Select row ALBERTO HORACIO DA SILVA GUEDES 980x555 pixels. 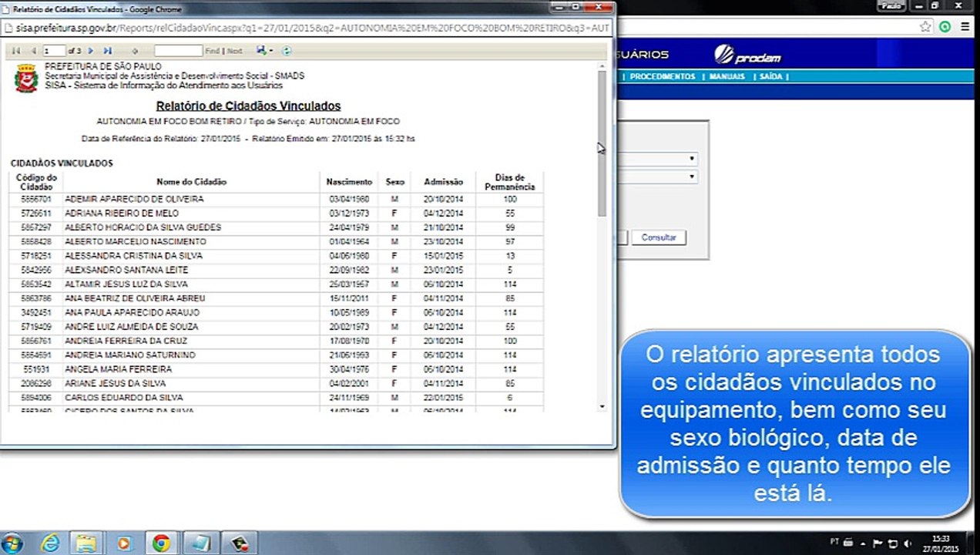[277, 227]
